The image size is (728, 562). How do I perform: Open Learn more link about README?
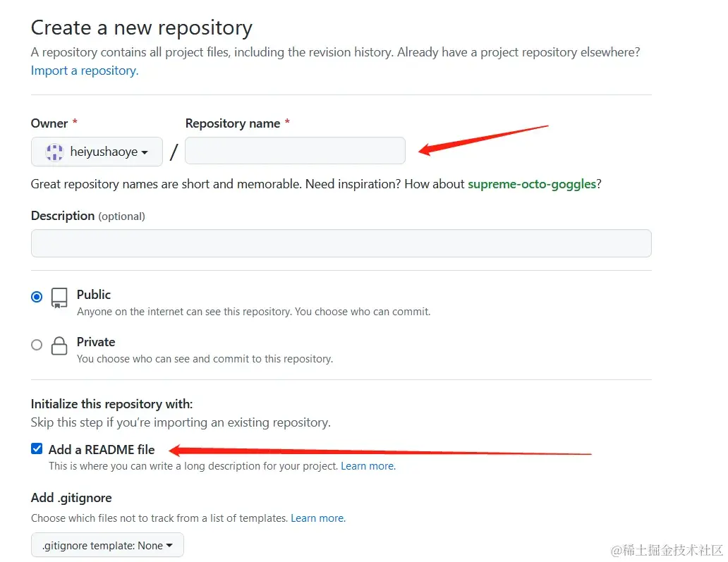pos(368,466)
